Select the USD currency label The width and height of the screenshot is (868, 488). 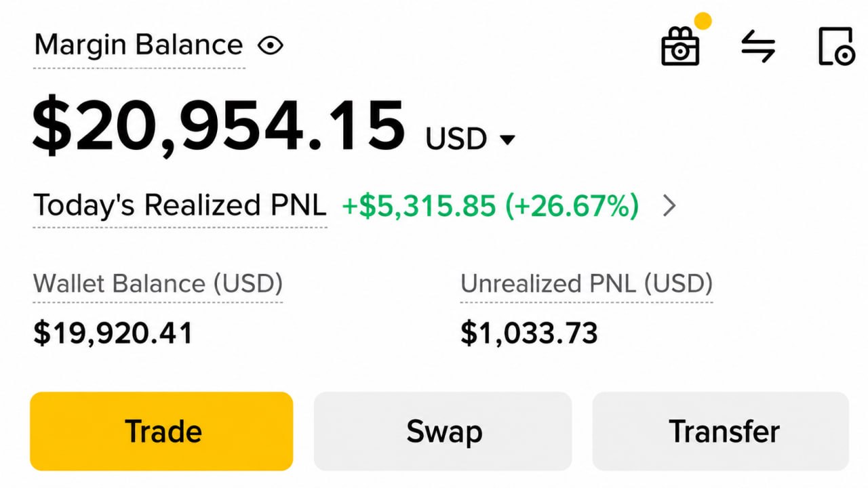coord(456,138)
